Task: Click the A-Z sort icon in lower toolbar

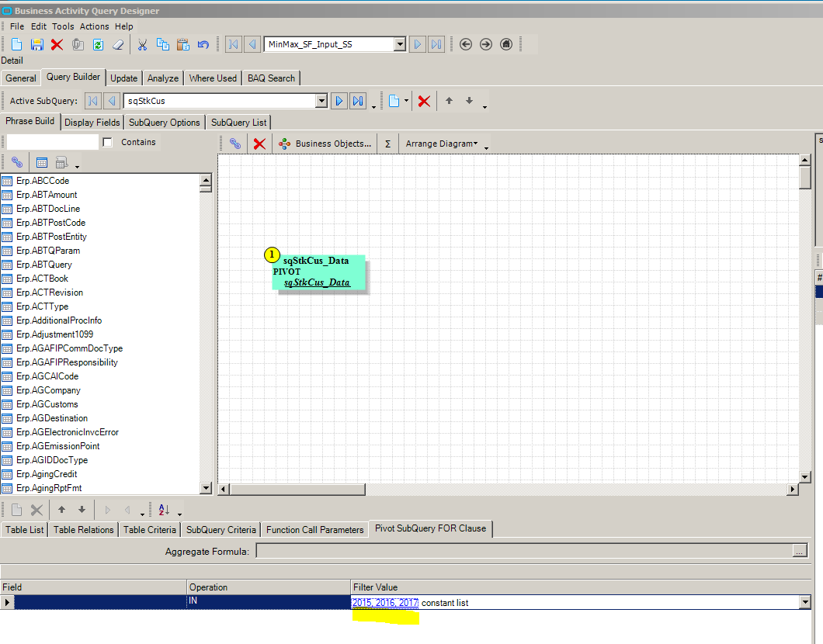Action: tap(165, 509)
